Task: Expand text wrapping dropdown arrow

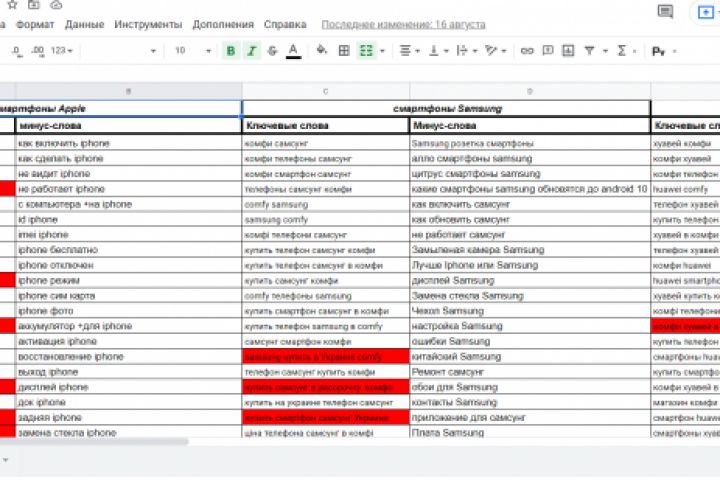Action: tap(475, 51)
